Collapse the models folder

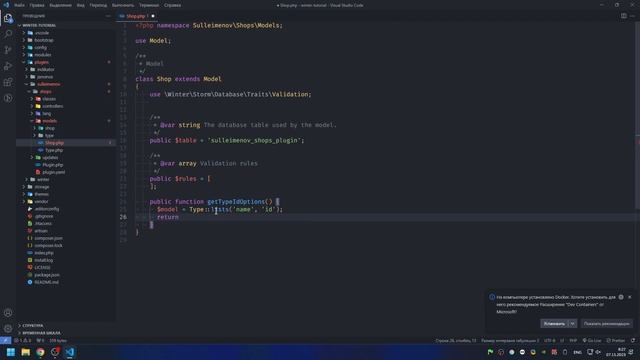click(x=49, y=121)
